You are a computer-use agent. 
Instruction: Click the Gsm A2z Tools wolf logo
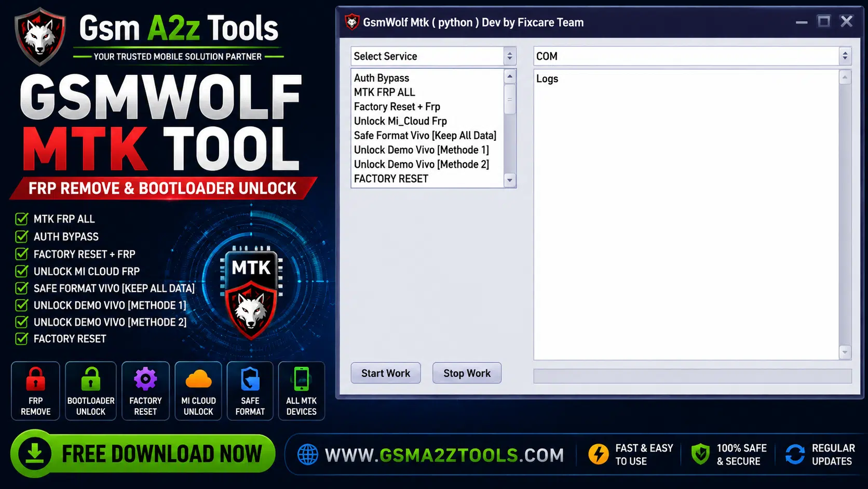40,37
